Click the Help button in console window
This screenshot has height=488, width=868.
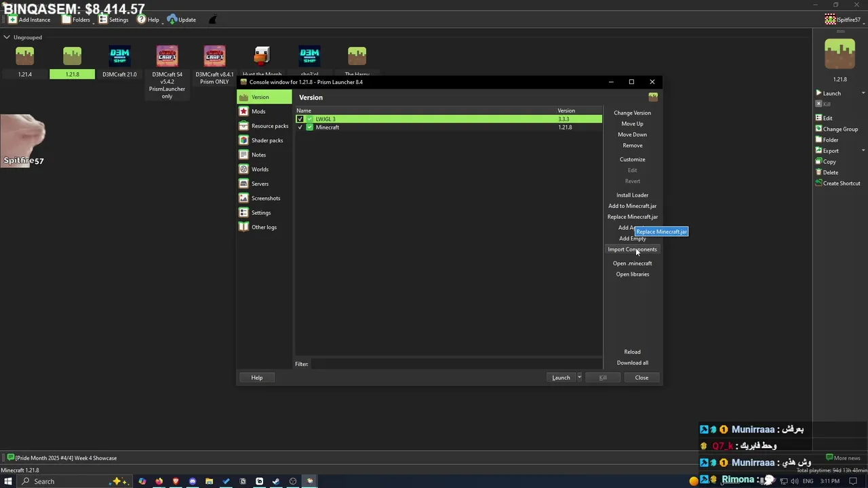pyautogui.click(x=257, y=378)
